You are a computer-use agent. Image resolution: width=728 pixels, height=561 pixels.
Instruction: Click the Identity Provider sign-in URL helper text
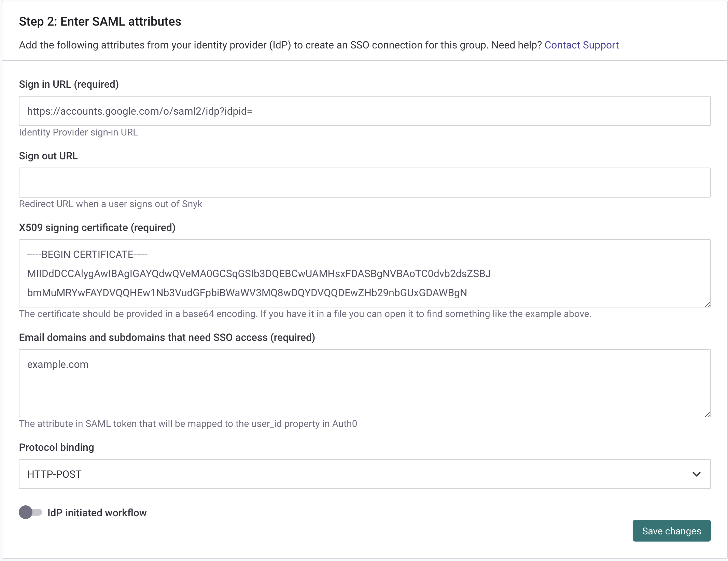(x=79, y=132)
